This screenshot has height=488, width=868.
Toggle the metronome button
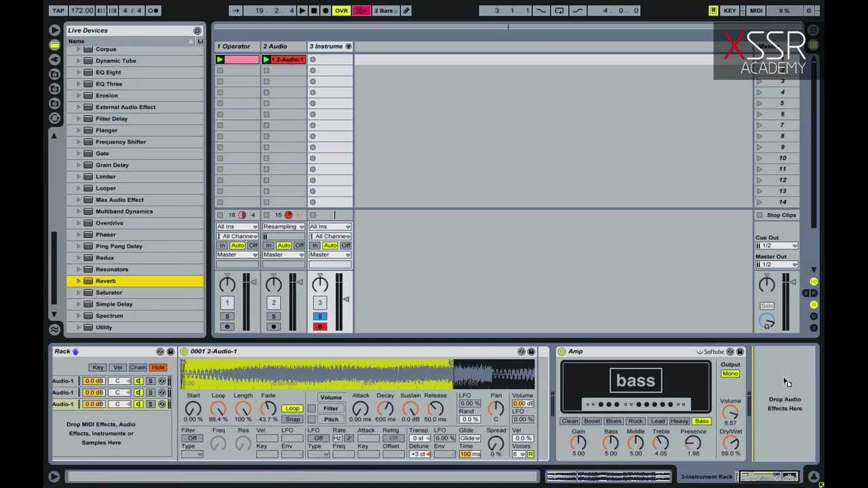[154, 10]
